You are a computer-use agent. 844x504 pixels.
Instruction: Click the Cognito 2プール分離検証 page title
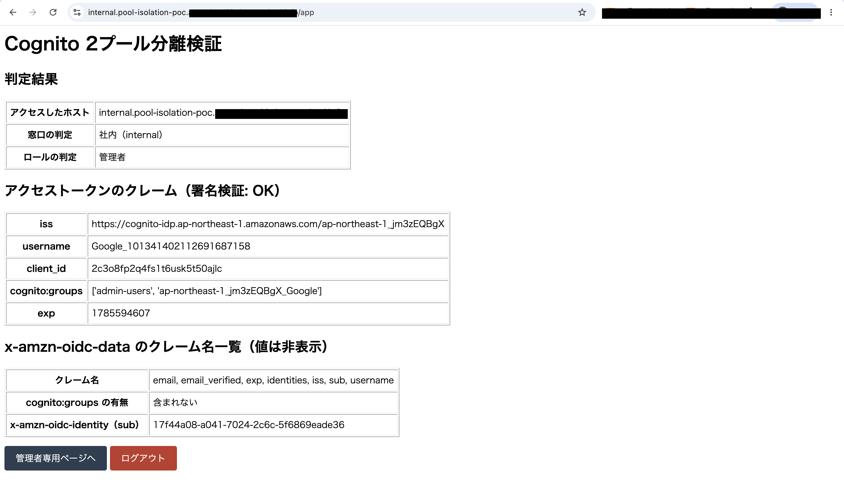click(x=113, y=44)
